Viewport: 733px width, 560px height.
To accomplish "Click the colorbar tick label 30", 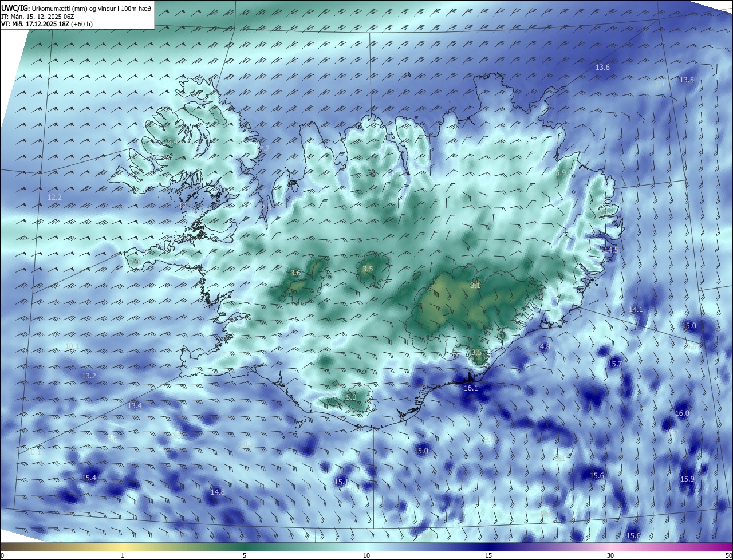I will 610,555.
